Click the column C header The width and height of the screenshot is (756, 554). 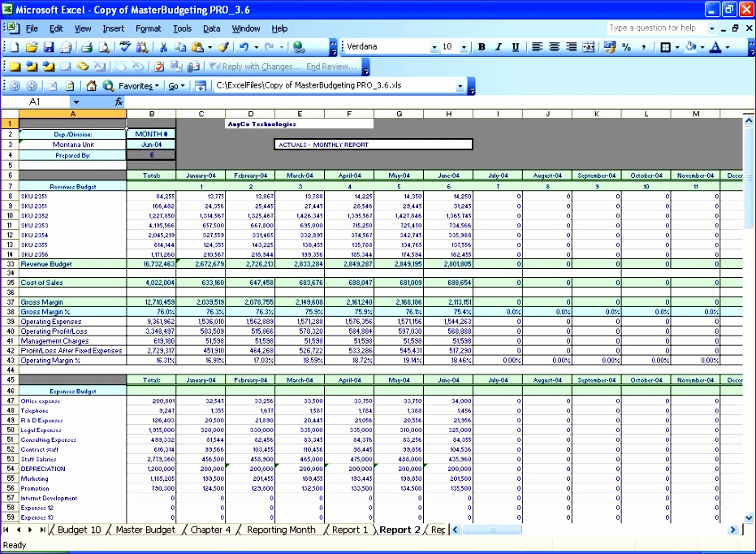pos(201,114)
